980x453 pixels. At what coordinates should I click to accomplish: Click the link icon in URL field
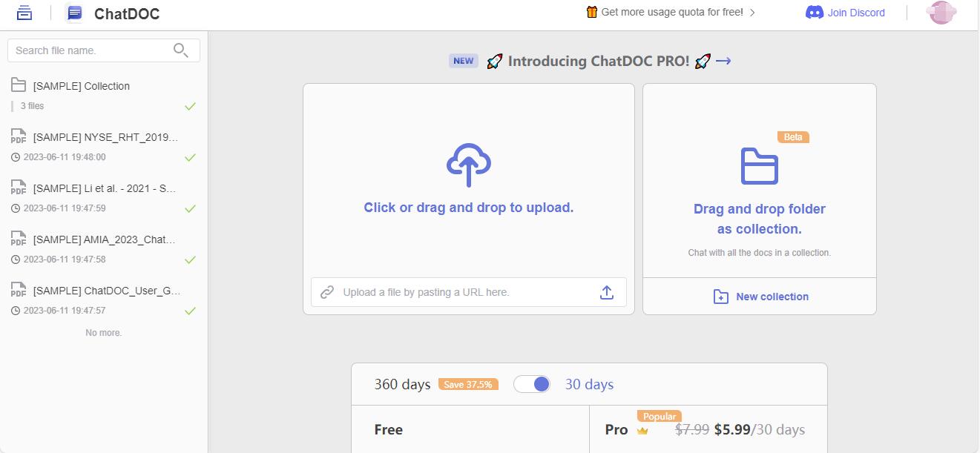click(x=327, y=292)
